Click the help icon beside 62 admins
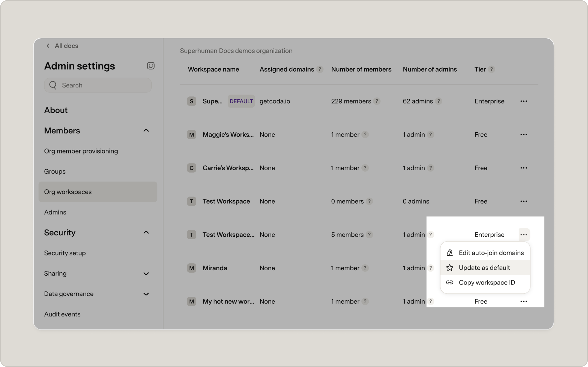 (x=438, y=101)
